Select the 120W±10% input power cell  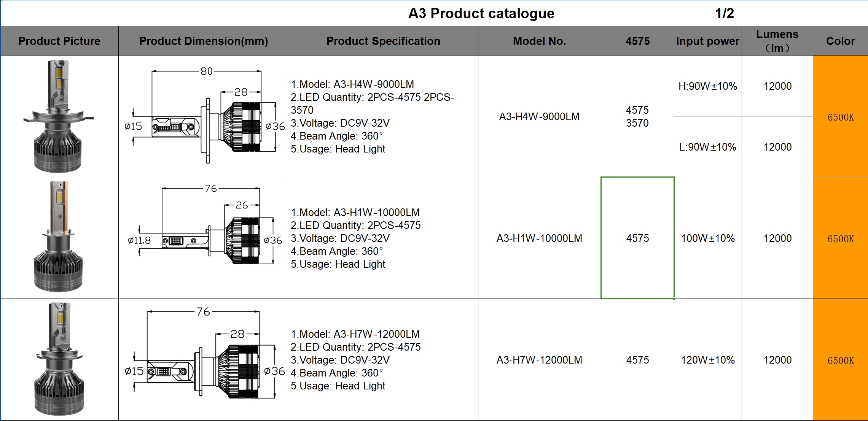[x=707, y=360]
